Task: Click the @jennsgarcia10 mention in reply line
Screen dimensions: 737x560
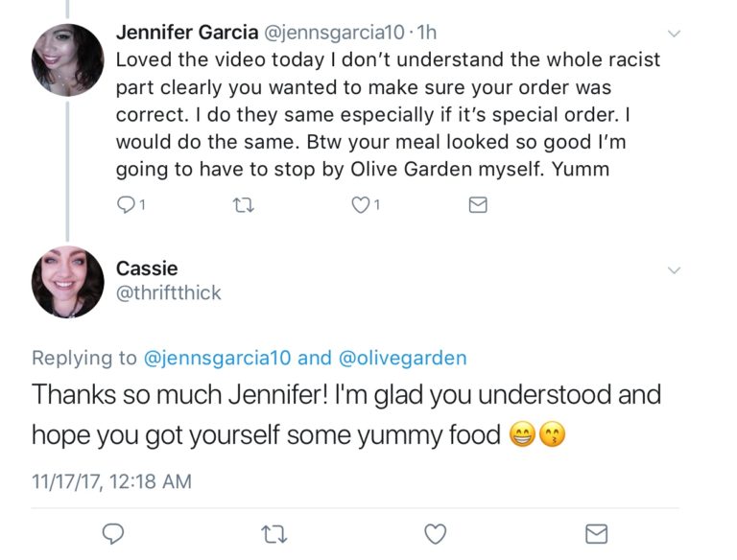Action: tap(217, 359)
